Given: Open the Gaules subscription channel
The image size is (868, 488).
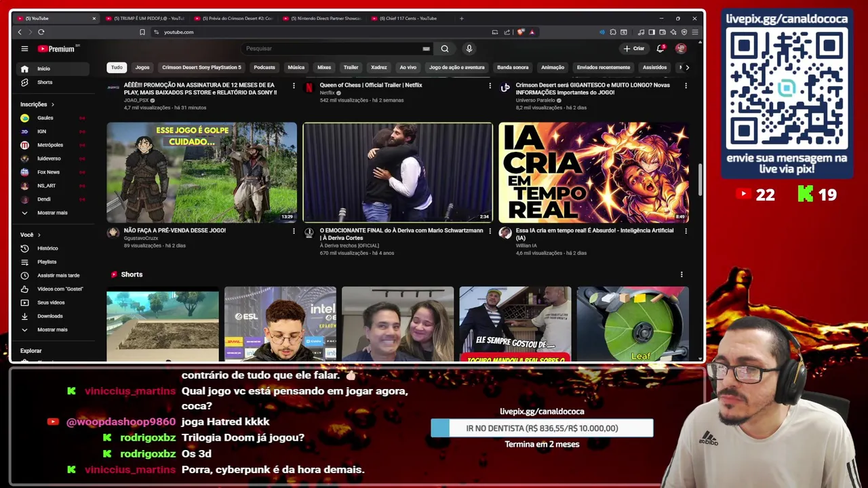Looking at the screenshot, I should pyautogui.click(x=53, y=118).
